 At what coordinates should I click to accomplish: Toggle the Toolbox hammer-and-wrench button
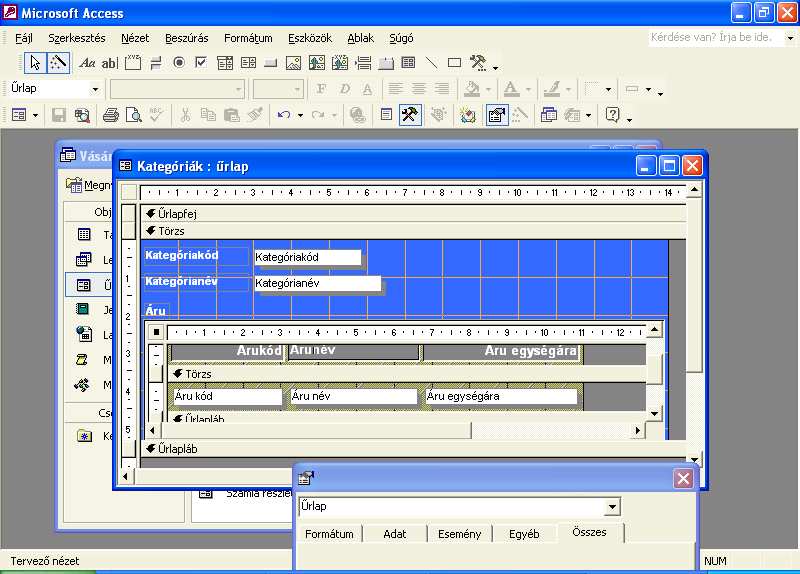click(x=410, y=115)
